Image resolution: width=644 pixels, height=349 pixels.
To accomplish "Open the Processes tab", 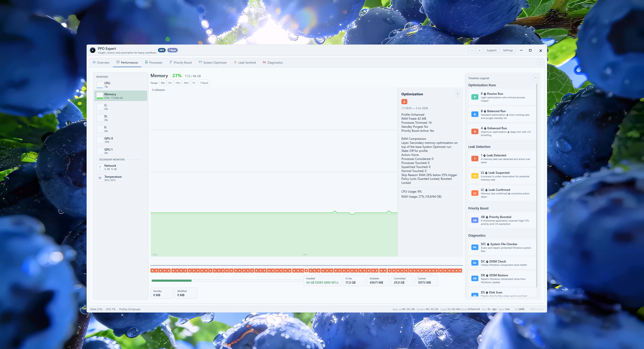I will [x=154, y=63].
